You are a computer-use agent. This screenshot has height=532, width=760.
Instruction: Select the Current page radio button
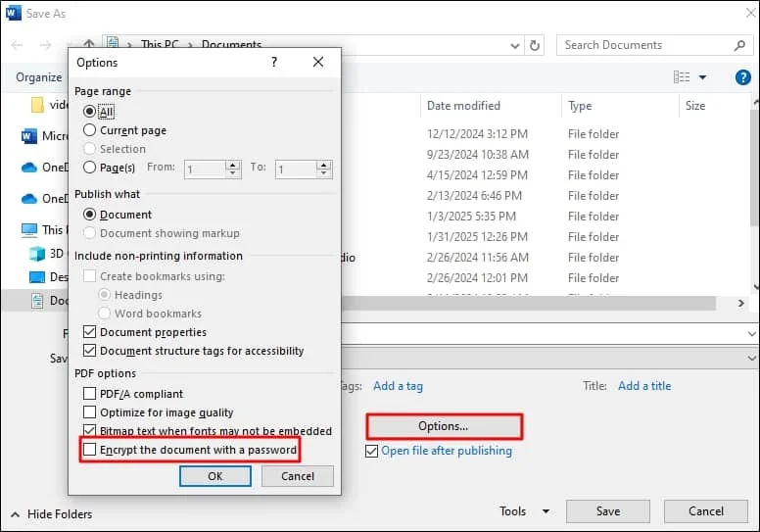click(x=89, y=130)
